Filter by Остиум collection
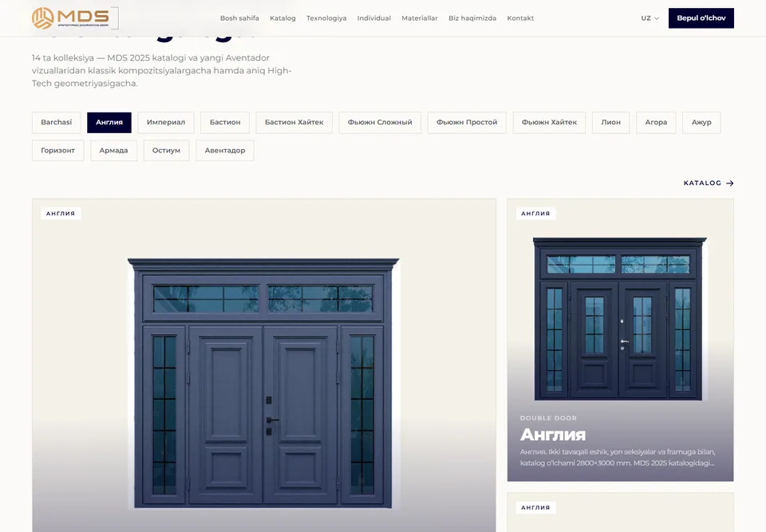 pyautogui.click(x=166, y=151)
